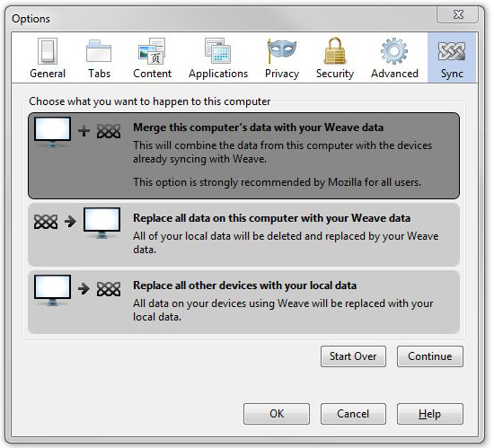Click the Start Over button

tap(353, 356)
